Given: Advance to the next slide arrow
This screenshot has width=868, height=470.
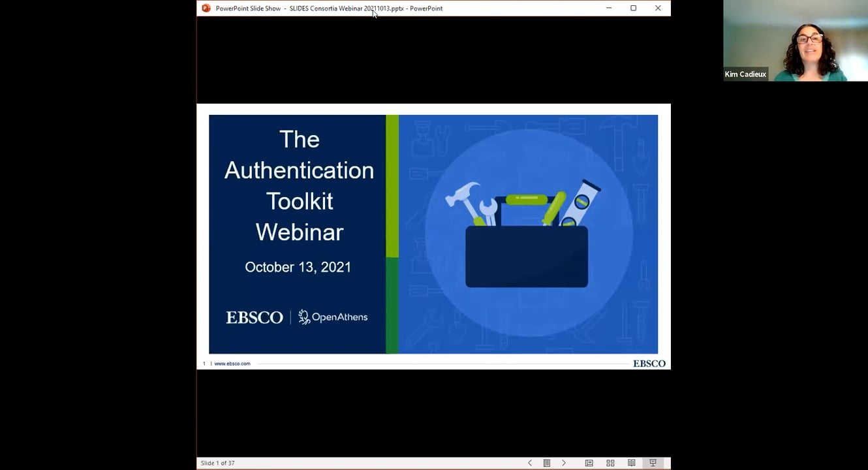Looking at the screenshot, I should [x=564, y=463].
